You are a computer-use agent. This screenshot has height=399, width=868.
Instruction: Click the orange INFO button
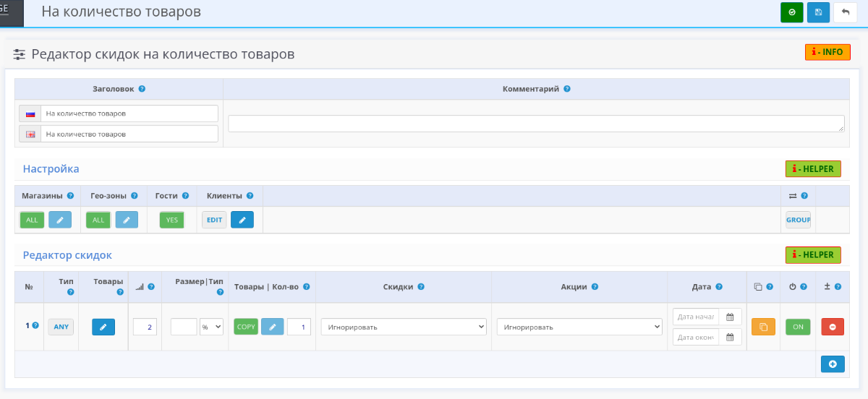pos(827,52)
